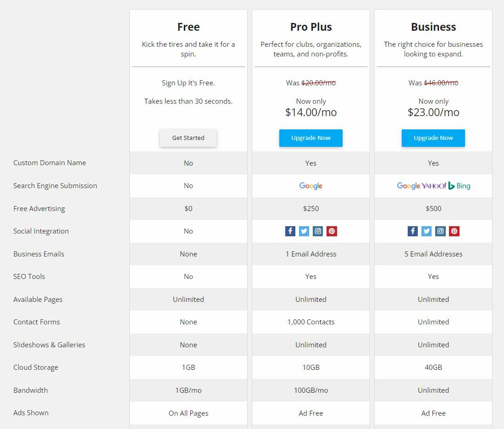Click the Bing logo in Business column
Image resolution: width=504 pixels, height=429 pixels.
click(x=459, y=185)
